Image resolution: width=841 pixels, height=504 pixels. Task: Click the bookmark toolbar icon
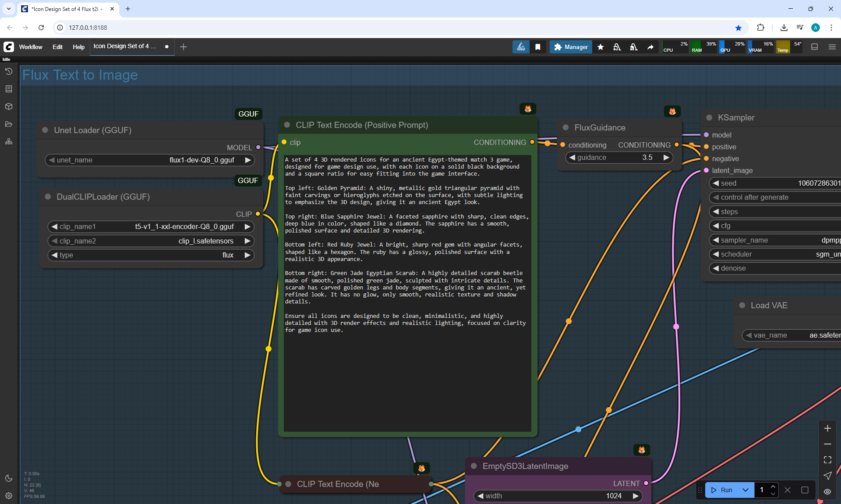point(538,47)
